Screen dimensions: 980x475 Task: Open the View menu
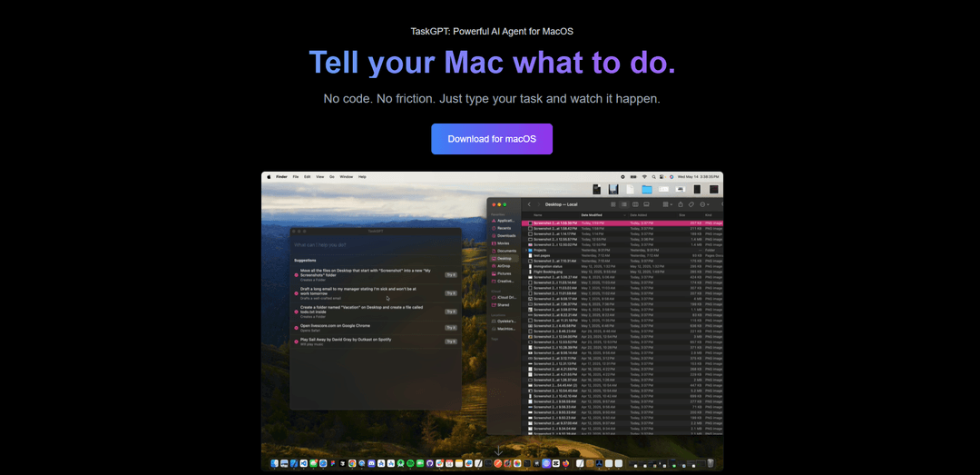click(x=320, y=177)
